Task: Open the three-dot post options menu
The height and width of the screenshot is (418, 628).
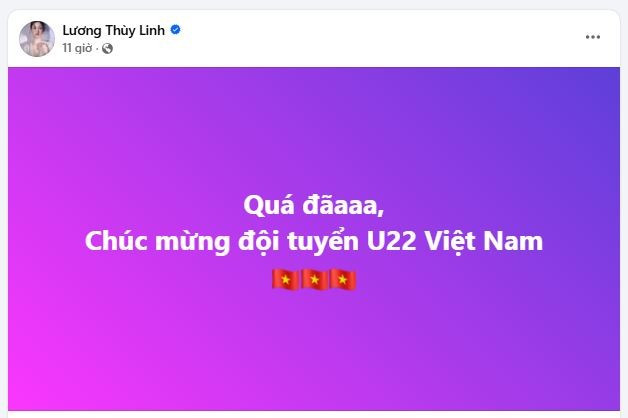Action: click(592, 37)
